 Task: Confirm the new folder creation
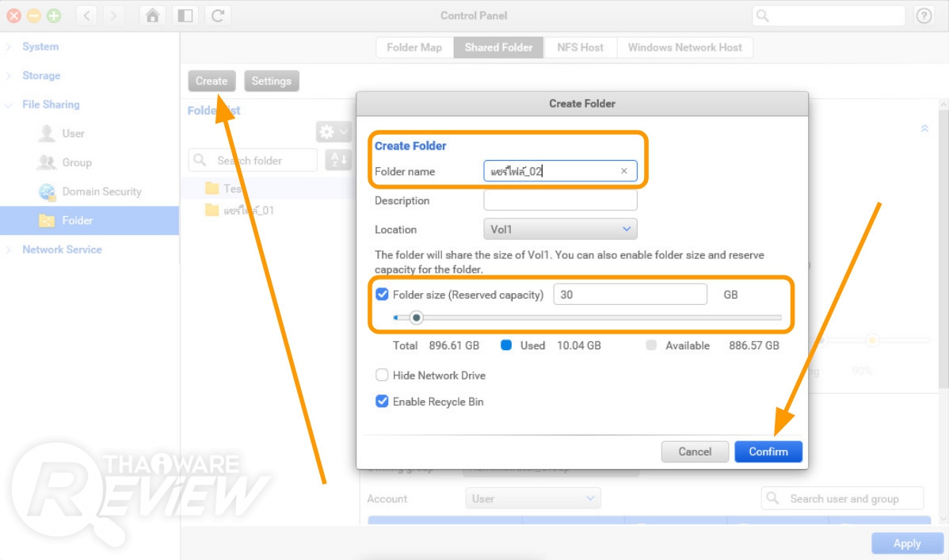pyautogui.click(x=768, y=451)
